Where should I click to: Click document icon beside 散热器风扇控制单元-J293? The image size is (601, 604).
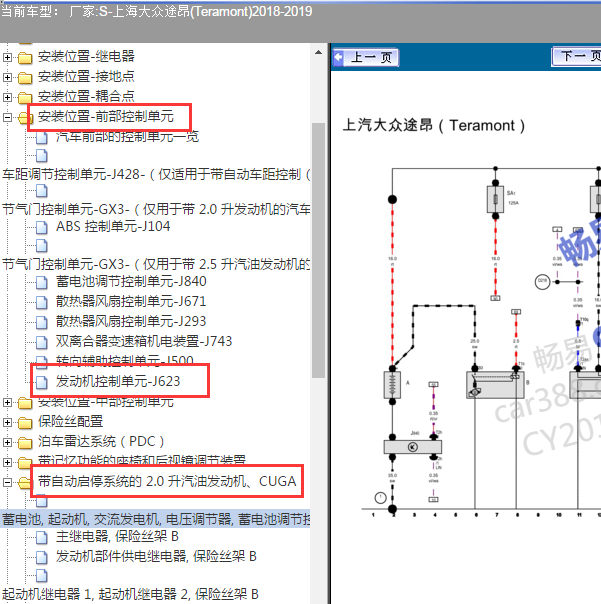click(42, 322)
